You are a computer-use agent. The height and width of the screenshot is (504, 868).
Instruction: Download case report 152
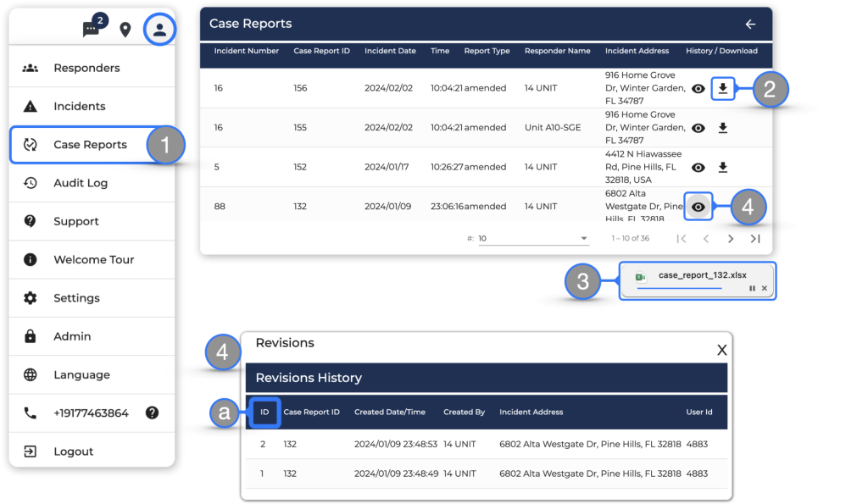point(722,167)
